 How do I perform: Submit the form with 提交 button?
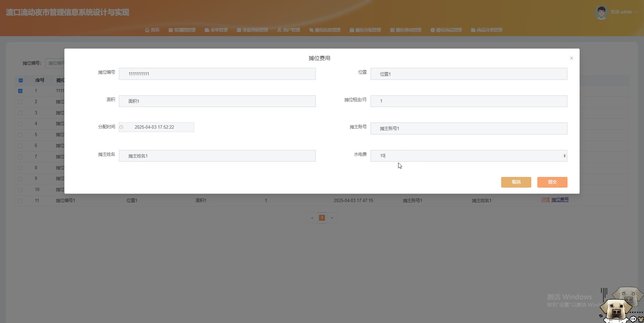click(552, 182)
